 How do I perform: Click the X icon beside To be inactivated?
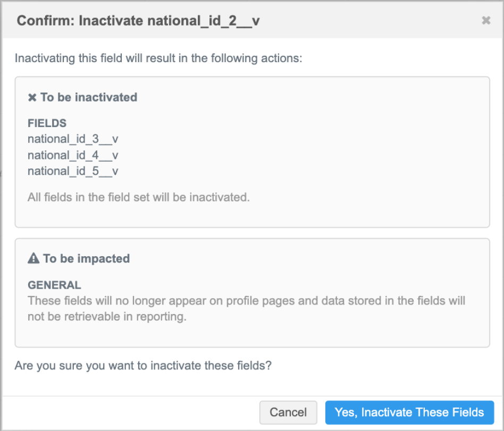(x=32, y=98)
